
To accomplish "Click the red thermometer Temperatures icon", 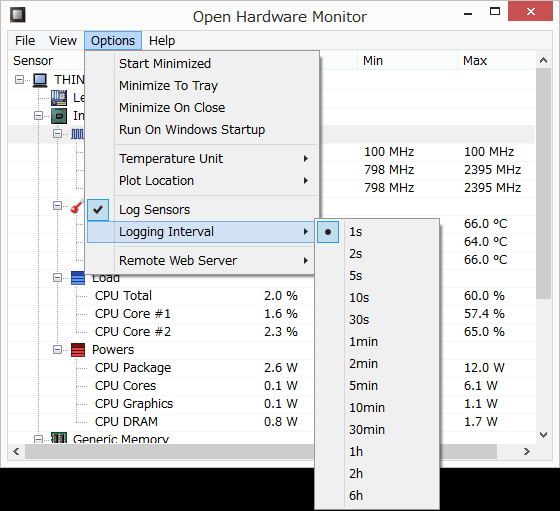I will point(77,206).
